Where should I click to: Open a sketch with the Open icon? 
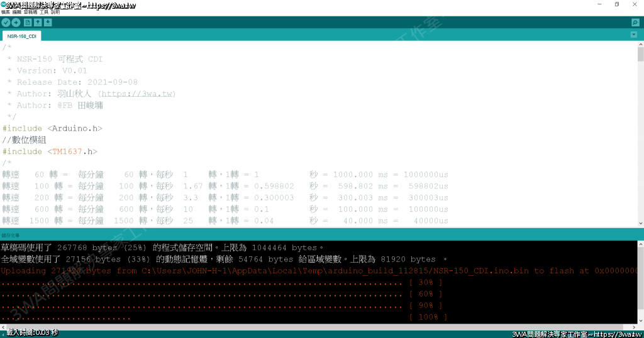(38, 23)
